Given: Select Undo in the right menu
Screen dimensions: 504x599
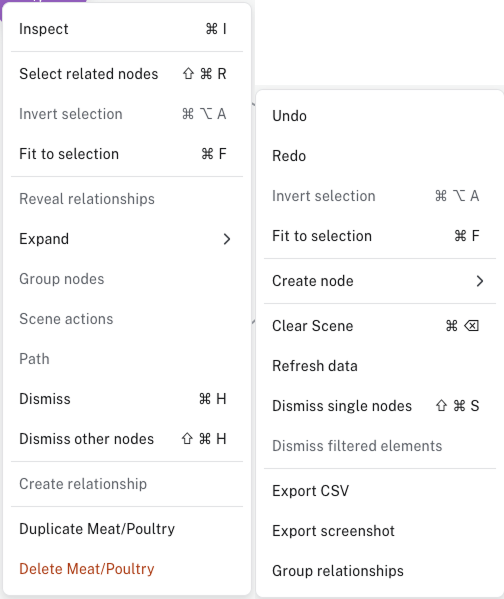Looking at the screenshot, I should tap(380, 116).
